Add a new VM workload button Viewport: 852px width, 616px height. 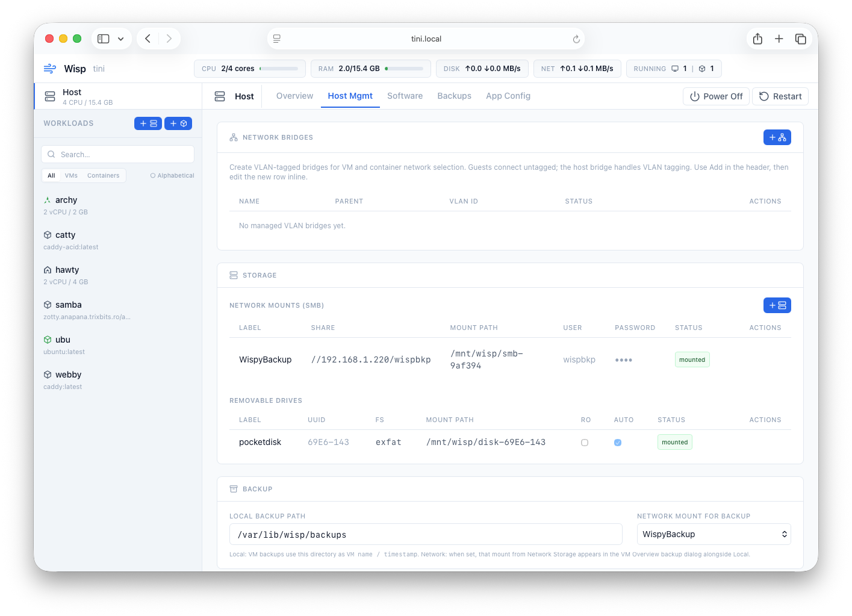(148, 123)
